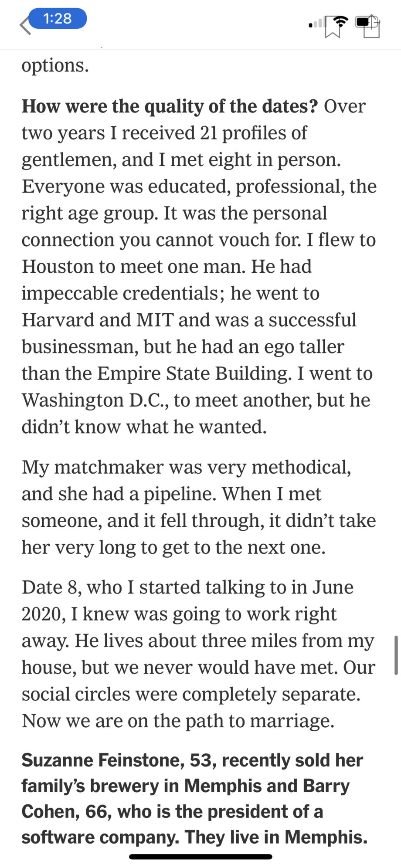Tap the home indicator bar
This screenshot has height=868, width=401.
pyautogui.click(x=200, y=857)
